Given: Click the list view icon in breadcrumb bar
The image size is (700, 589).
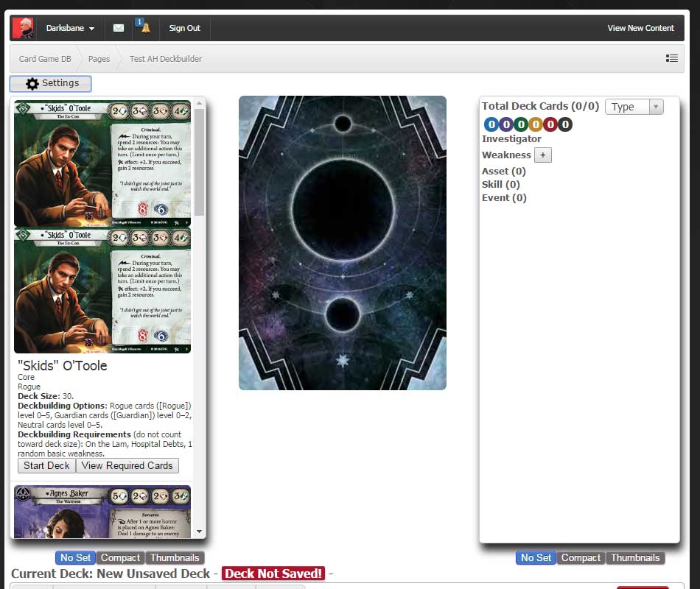Looking at the screenshot, I should pyautogui.click(x=671, y=58).
